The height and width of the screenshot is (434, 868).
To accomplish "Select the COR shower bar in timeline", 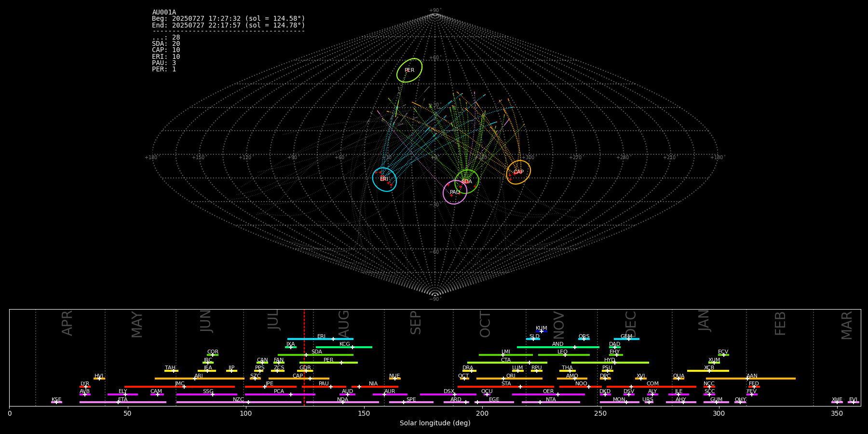I will pos(213,355).
